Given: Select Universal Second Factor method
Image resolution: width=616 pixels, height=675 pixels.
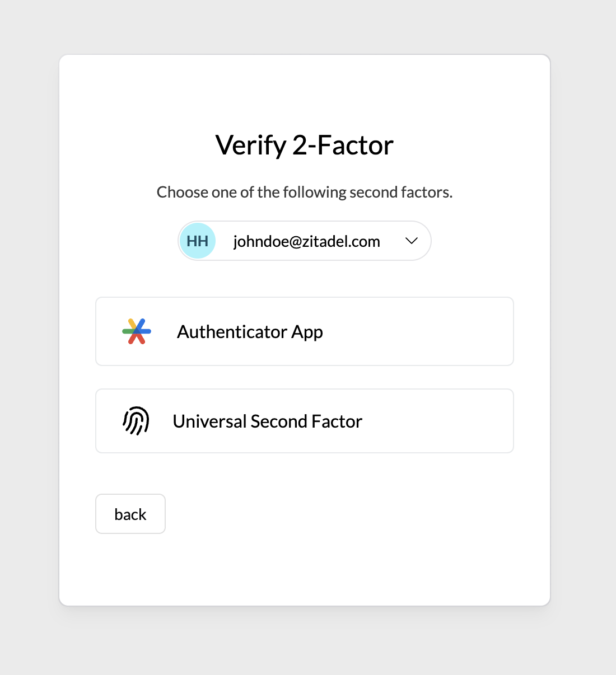Looking at the screenshot, I should (304, 421).
